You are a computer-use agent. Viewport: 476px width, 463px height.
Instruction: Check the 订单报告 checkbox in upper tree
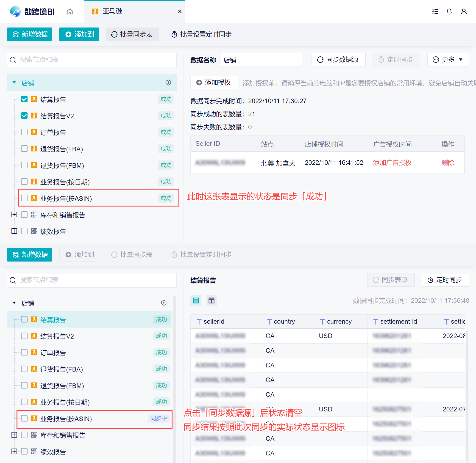click(24, 132)
